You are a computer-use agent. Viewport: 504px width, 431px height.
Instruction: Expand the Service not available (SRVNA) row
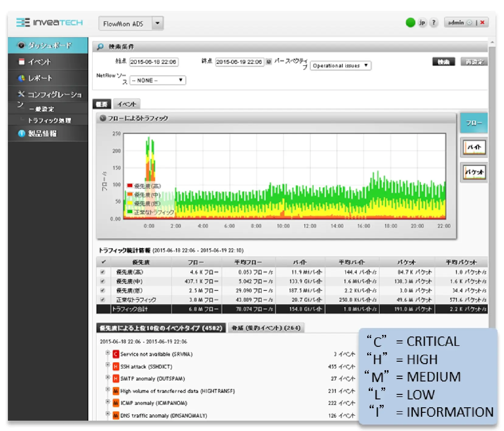107,353
